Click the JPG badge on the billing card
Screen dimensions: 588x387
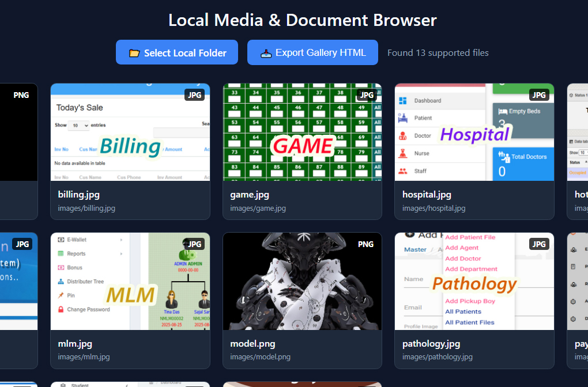(x=195, y=95)
